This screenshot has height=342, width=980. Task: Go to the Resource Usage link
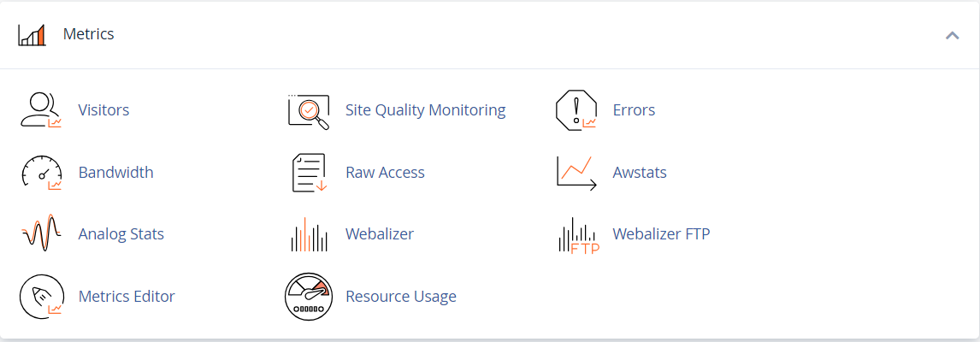(400, 297)
